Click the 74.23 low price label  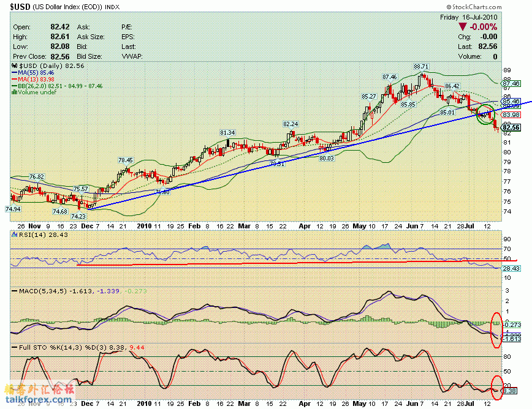click(78, 216)
